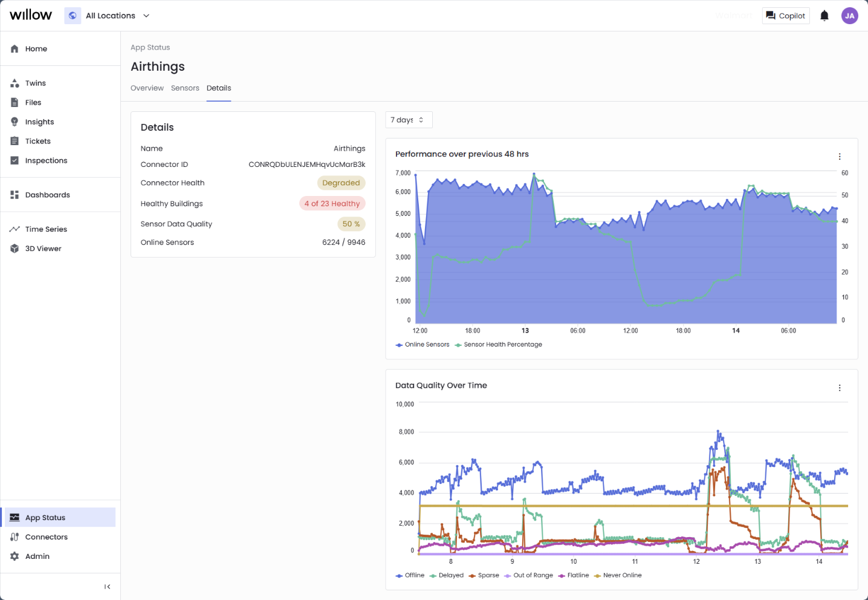Change the 7 days time range selector
The width and height of the screenshot is (868, 600).
click(409, 120)
